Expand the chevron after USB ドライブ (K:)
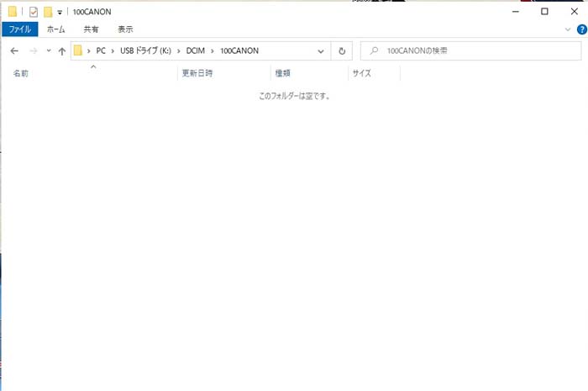The height and width of the screenshot is (391, 588). [178, 51]
